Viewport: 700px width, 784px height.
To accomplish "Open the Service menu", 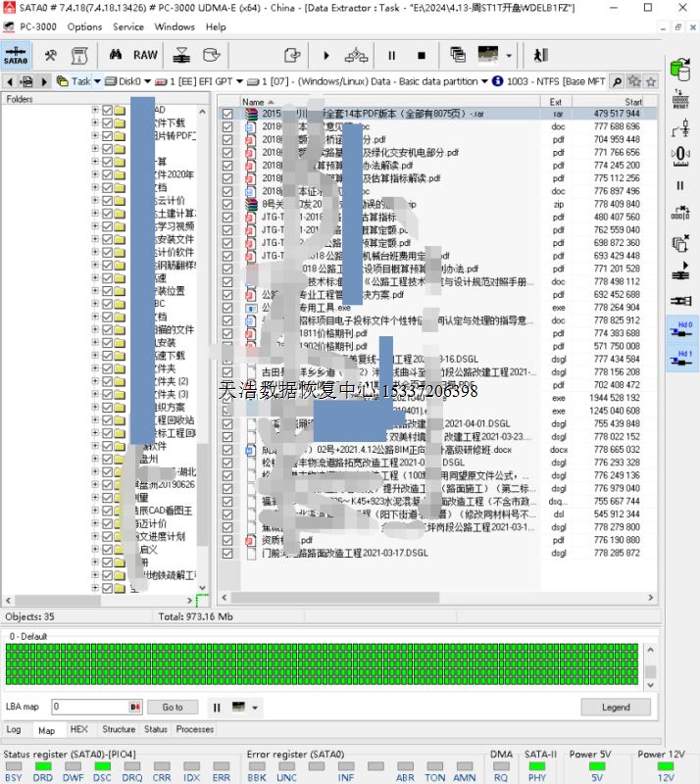I will point(128,26).
